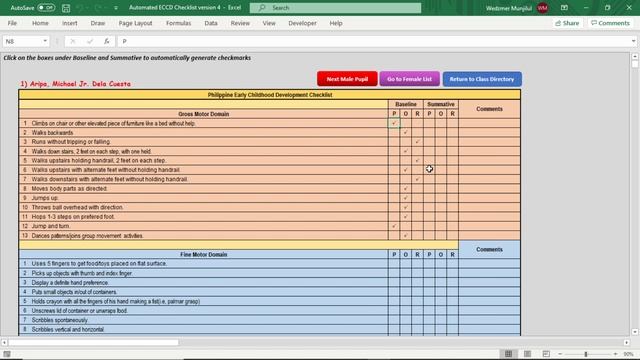Click the Redo arrow icon
This screenshot has width=640, height=360.
98,8
